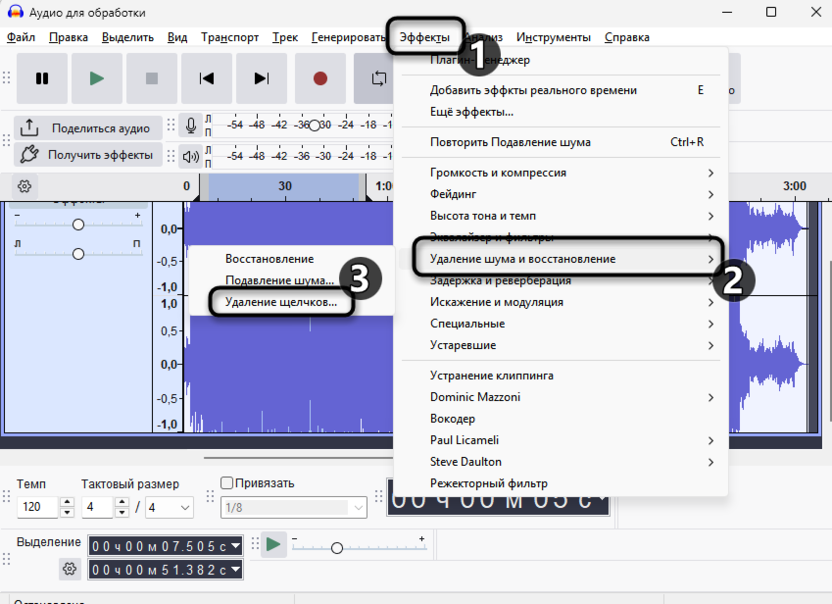Image resolution: width=832 pixels, height=604 pixels.
Task: Select Удаление щелчков menu entry
Action: point(281,301)
